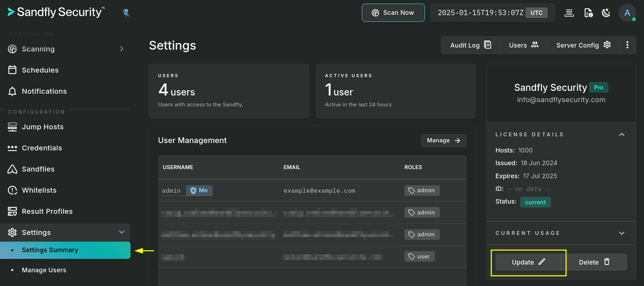Open the Audit Log tab
Image resolution: width=644 pixels, height=286 pixels.
(470, 45)
